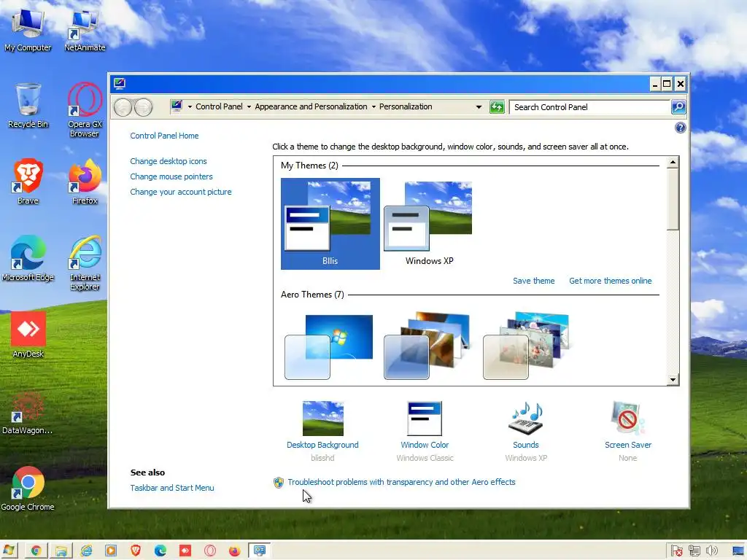Open Sounds settings

tap(526, 432)
